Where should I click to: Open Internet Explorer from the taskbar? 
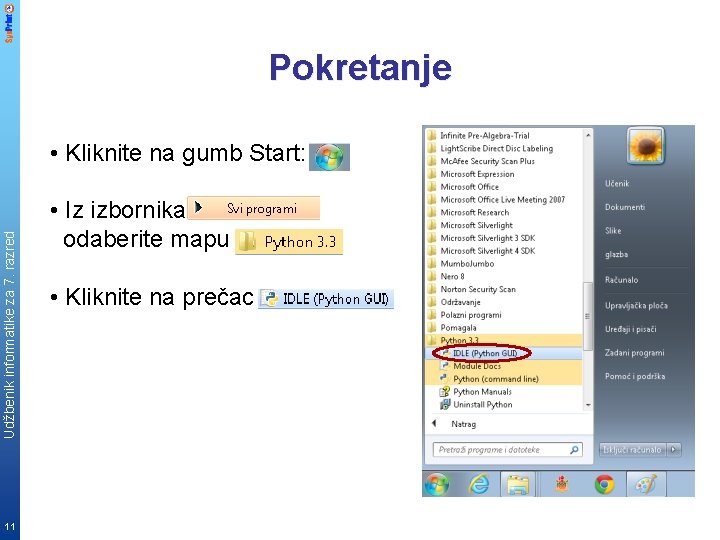pyautogui.click(x=478, y=484)
